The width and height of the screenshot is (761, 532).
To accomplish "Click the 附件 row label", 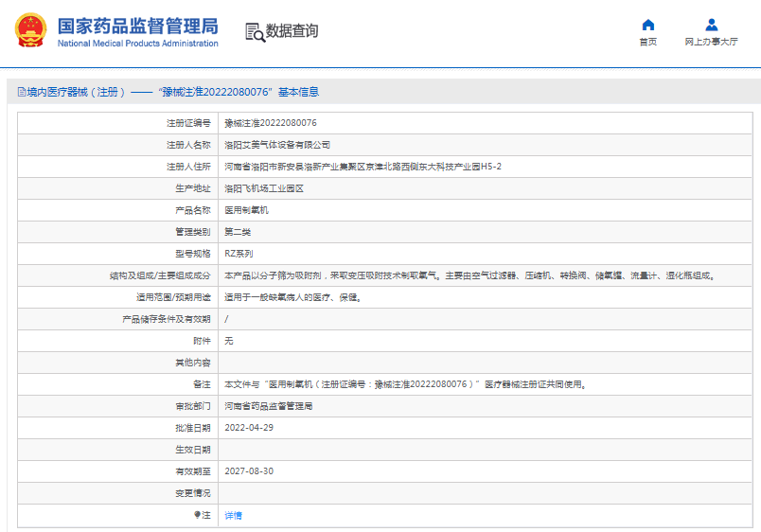I will pos(202,341).
